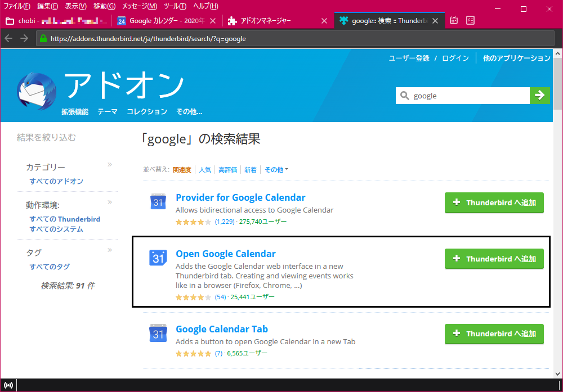Click the back navigation arrow

[x=8, y=38]
